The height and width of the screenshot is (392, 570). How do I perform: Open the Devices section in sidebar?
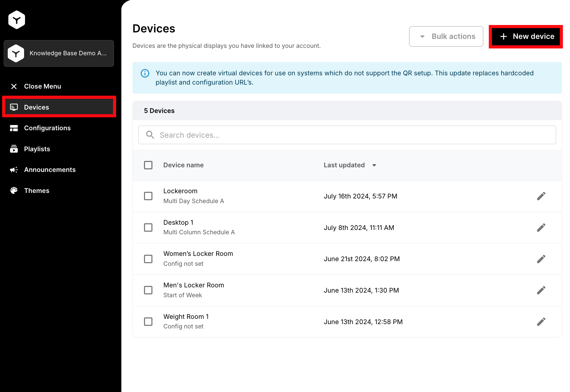[59, 107]
